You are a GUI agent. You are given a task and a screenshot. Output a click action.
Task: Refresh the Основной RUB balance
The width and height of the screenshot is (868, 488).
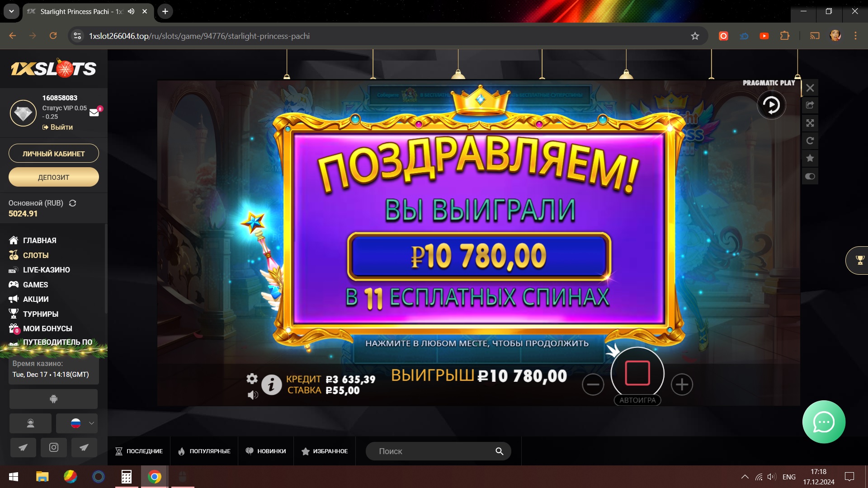(72, 203)
